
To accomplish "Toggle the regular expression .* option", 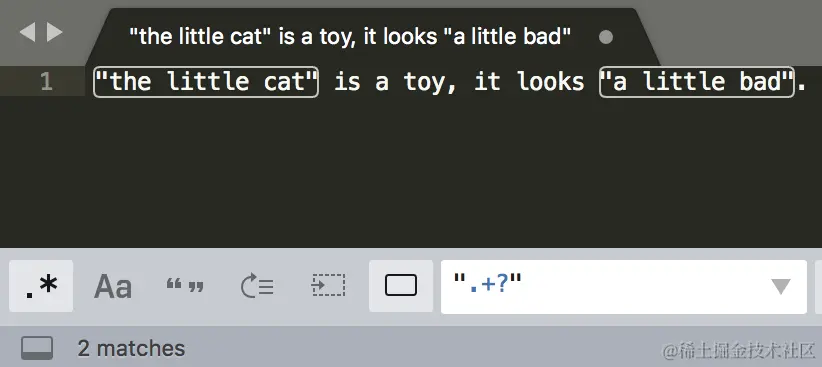I will coord(41,286).
